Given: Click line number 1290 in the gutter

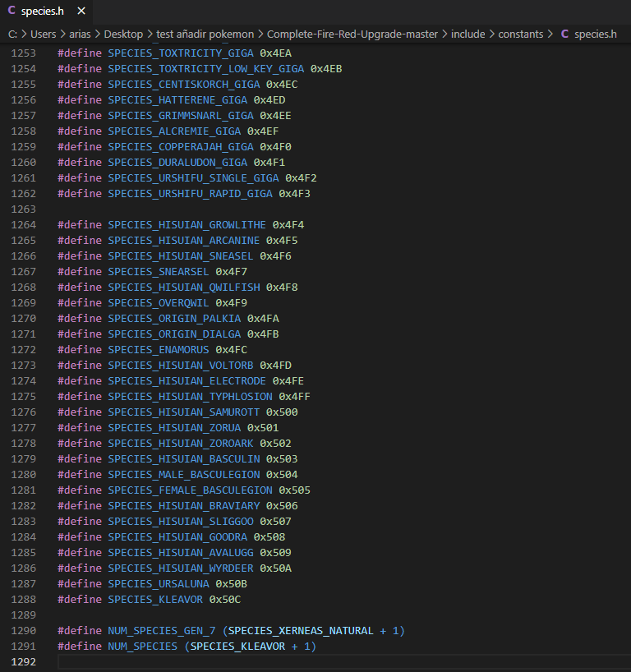Looking at the screenshot, I should tap(24, 631).
